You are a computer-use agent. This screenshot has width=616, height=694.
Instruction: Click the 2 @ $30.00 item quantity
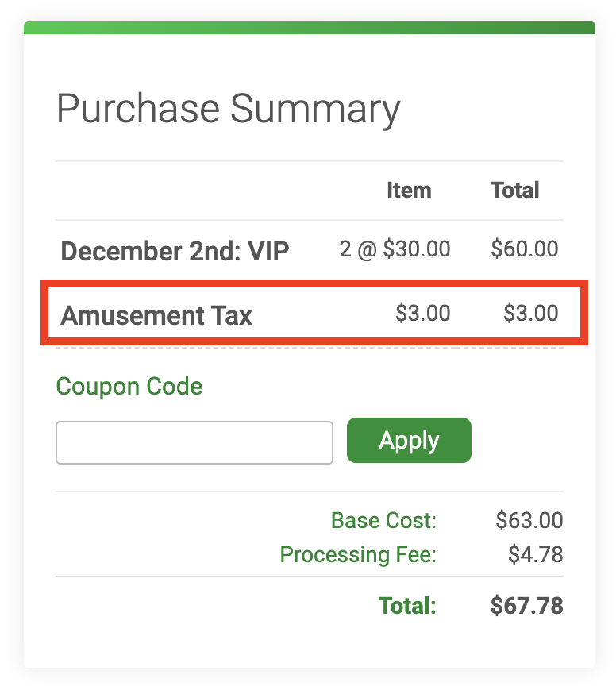pos(395,249)
